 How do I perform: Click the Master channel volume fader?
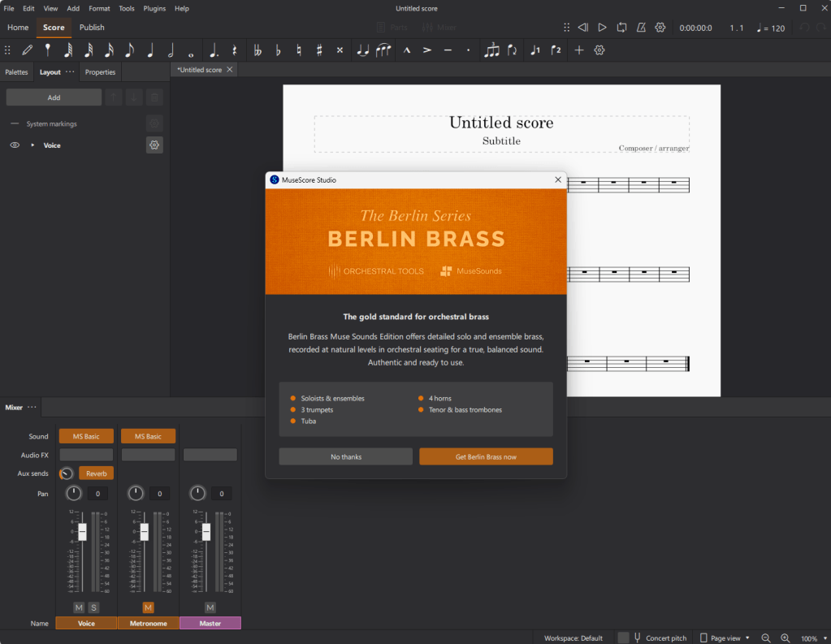(206, 532)
